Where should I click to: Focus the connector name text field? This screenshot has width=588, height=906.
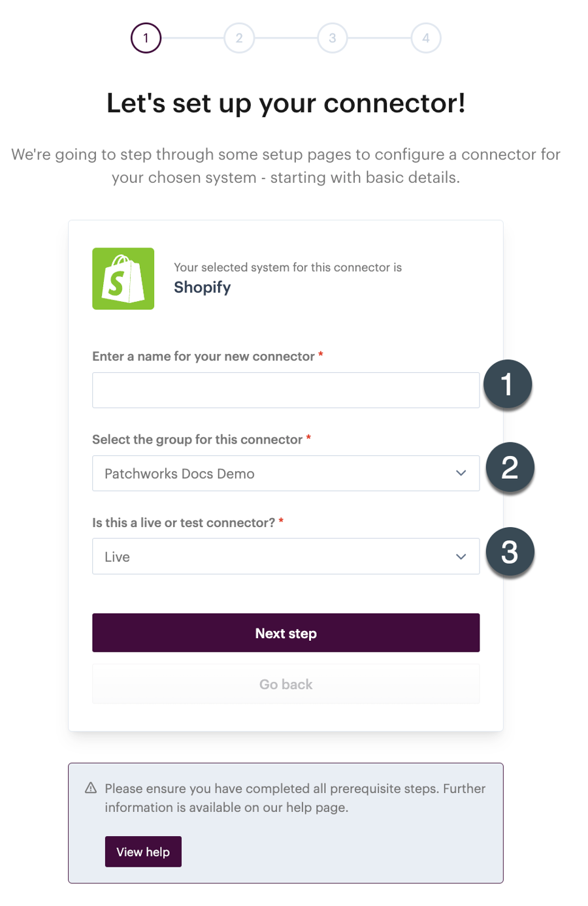coord(286,390)
